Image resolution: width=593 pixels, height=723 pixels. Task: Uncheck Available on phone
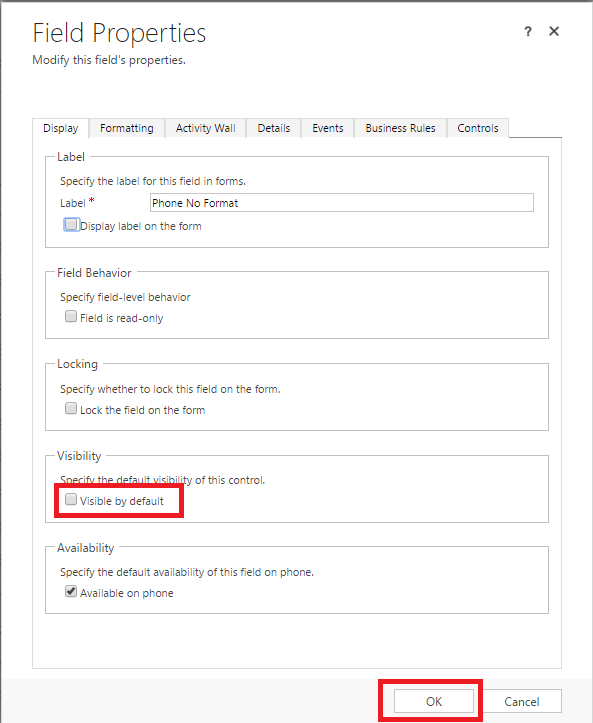71,591
